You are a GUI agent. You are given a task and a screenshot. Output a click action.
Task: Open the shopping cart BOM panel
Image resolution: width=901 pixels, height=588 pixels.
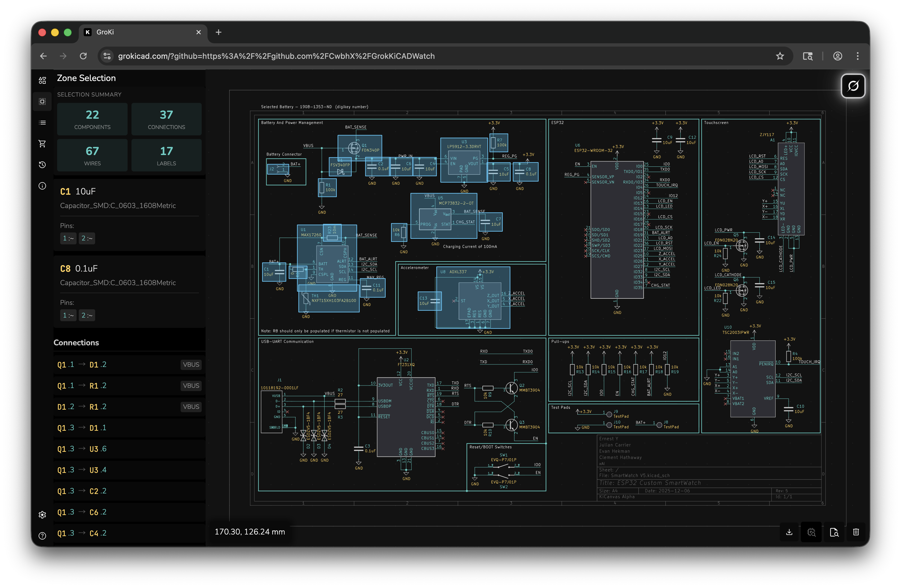coord(42,143)
